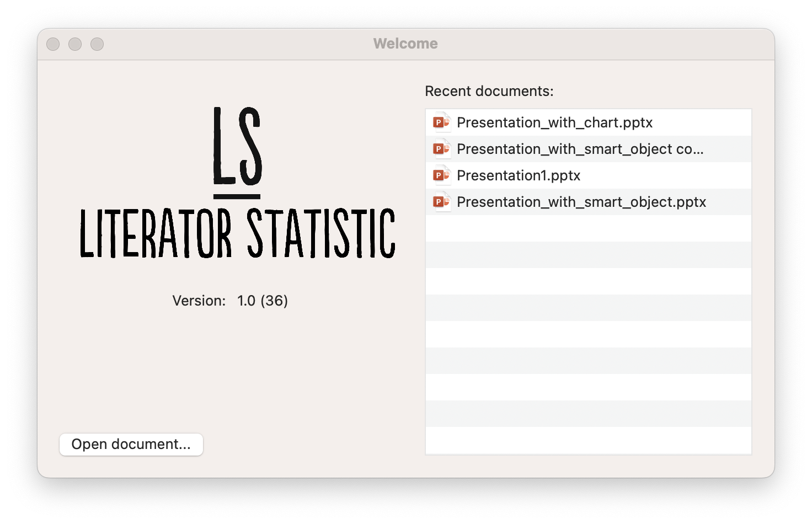
Task: Click the LITERATOR STATISTIC title text
Action: tap(238, 233)
